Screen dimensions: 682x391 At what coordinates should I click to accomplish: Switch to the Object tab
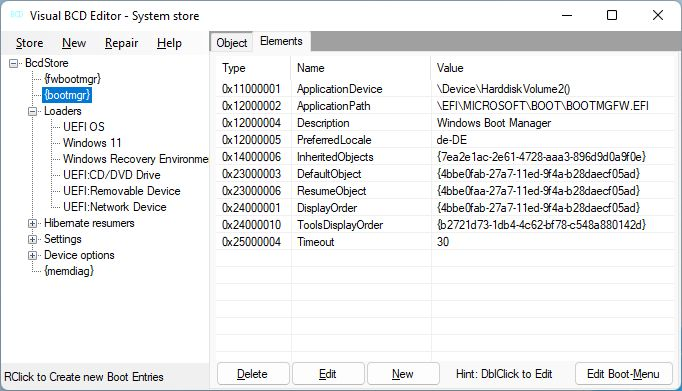(x=231, y=43)
